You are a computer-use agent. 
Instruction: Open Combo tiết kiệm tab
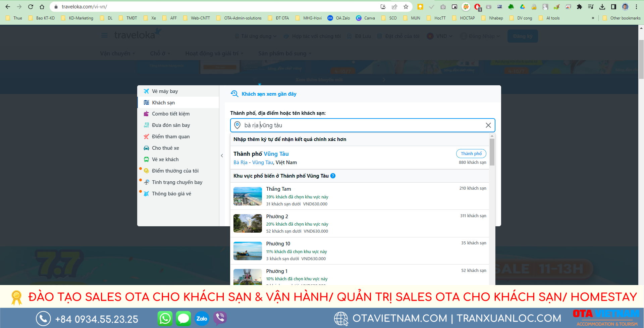178,114
